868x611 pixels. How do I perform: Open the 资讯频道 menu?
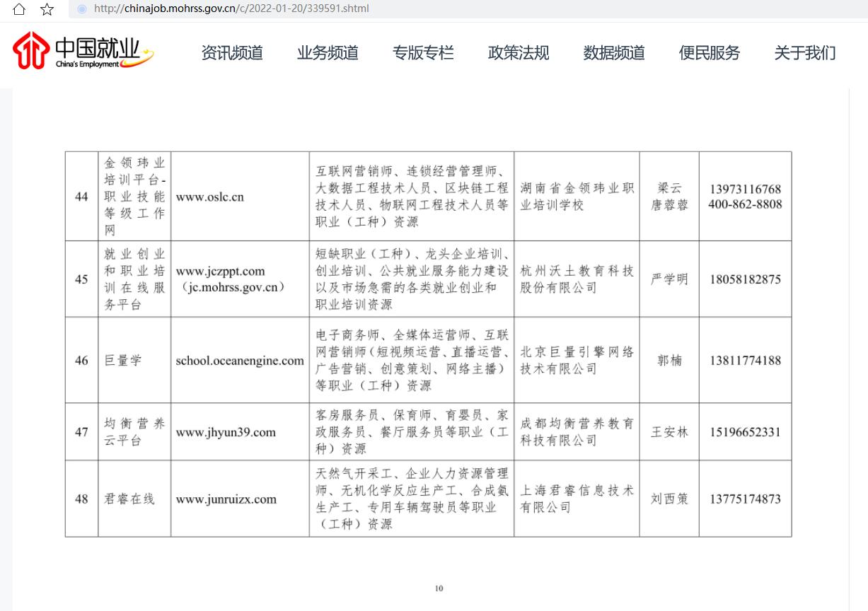click(x=232, y=53)
